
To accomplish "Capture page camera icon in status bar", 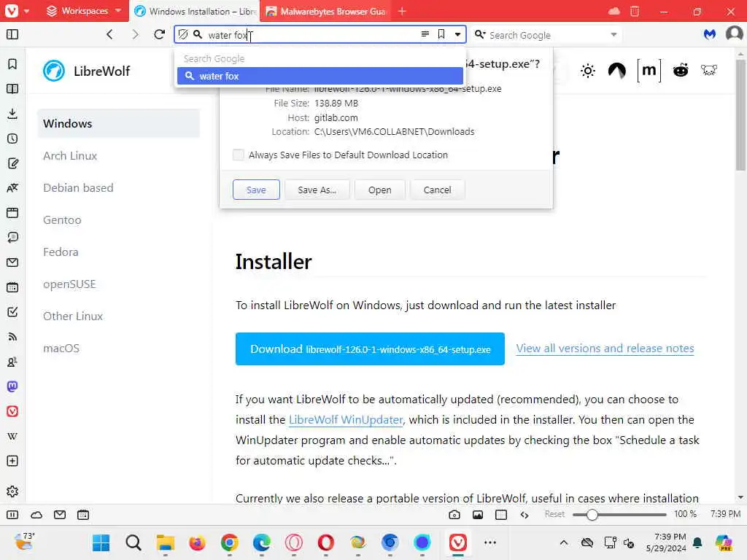I will (454, 515).
